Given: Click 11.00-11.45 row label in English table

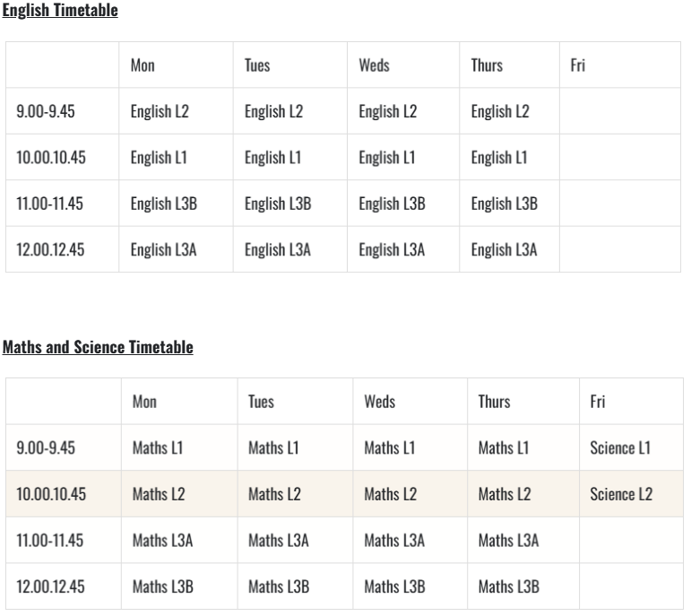Looking at the screenshot, I should (49, 204).
